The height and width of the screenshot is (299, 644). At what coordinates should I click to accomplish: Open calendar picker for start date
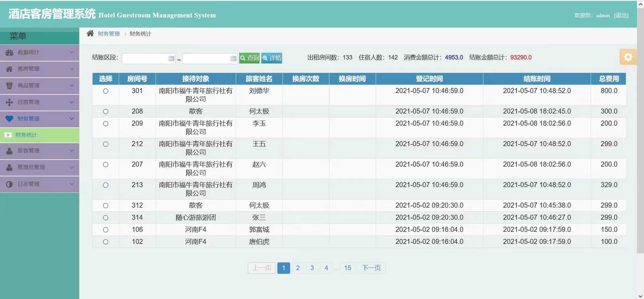click(171, 58)
